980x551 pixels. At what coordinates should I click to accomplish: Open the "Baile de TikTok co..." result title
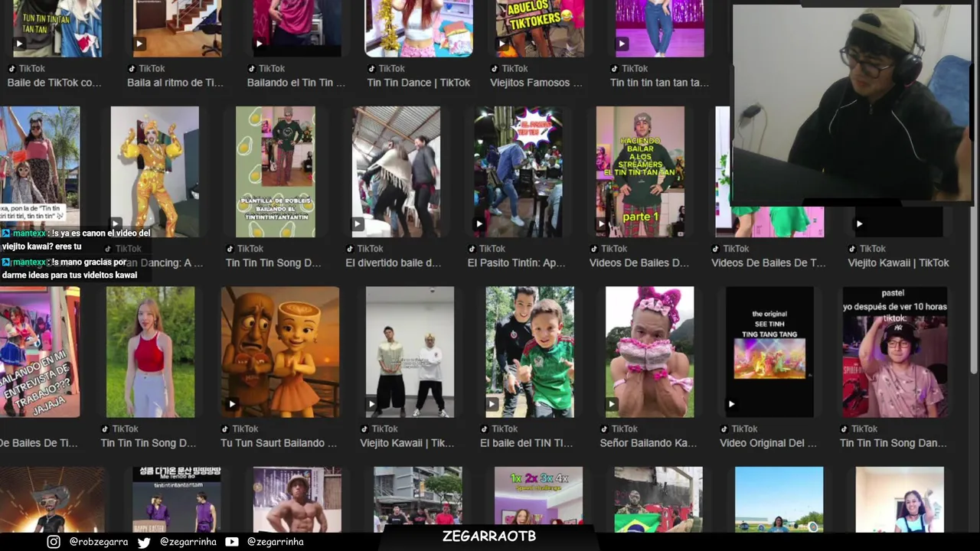[x=54, y=83]
